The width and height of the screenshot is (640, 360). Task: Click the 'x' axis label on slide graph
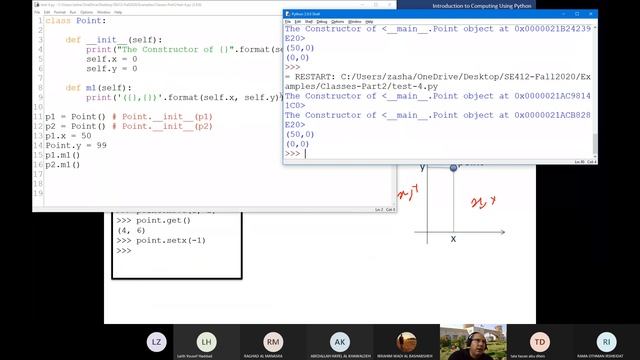(453, 239)
